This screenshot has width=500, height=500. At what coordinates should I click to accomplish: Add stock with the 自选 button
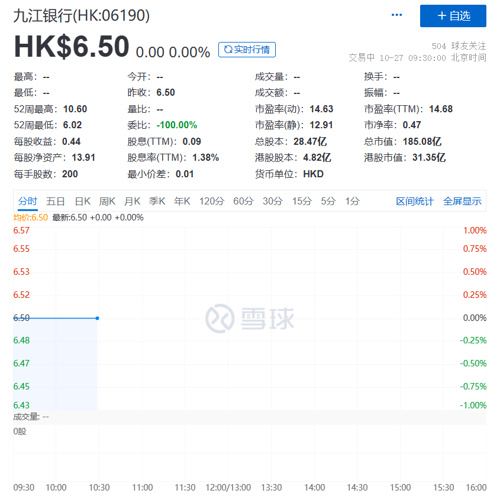click(453, 16)
